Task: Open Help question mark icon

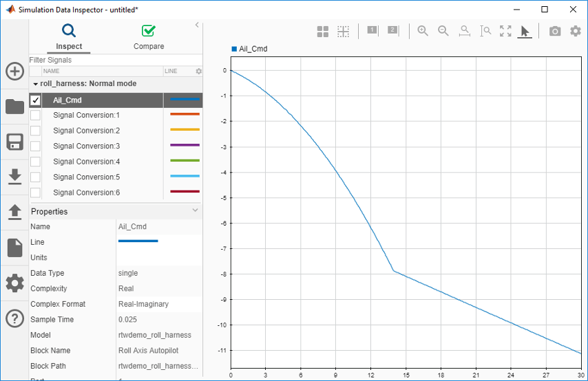Action: tap(14, 319)
